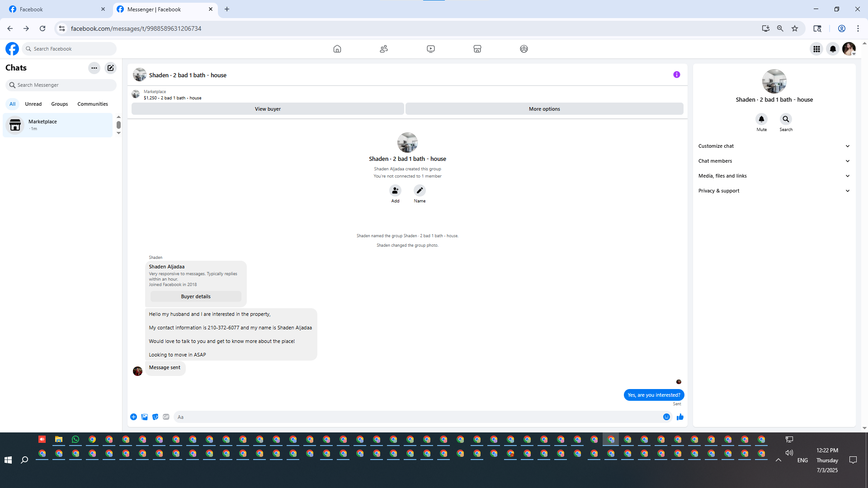This screenshot has width=868, height=488.
Task: Click the Buyer details button
Action: (195, 296)
